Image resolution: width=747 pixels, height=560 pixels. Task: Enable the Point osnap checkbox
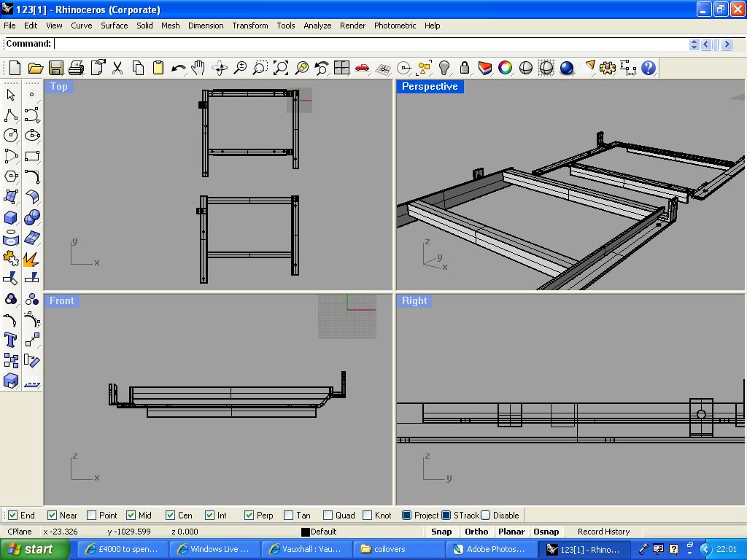91,515
